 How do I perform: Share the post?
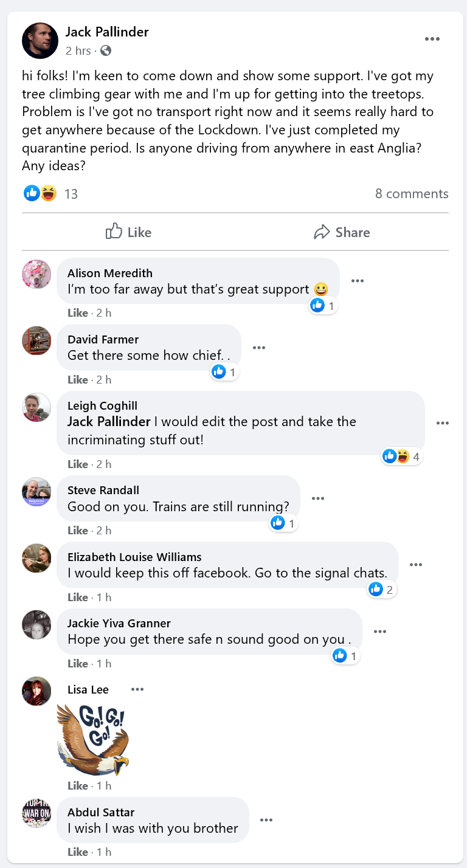(x=342, y=232)
